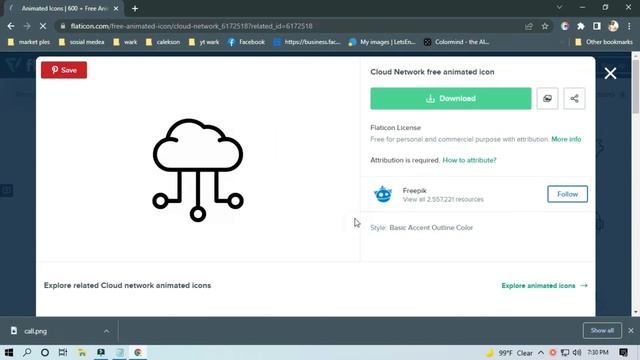
Task: Click the red extension icon in toolbar
Action: tap(565, 26)
